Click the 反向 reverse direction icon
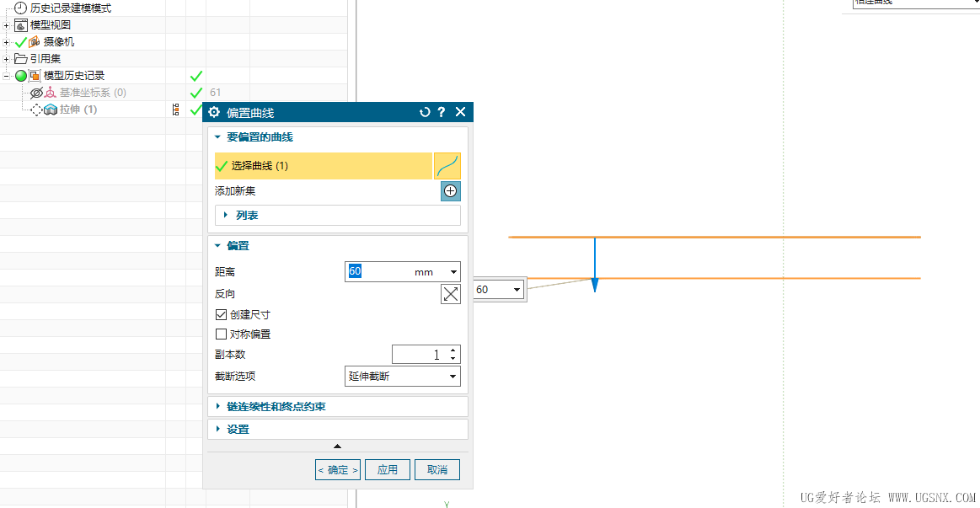 (451, 294)
